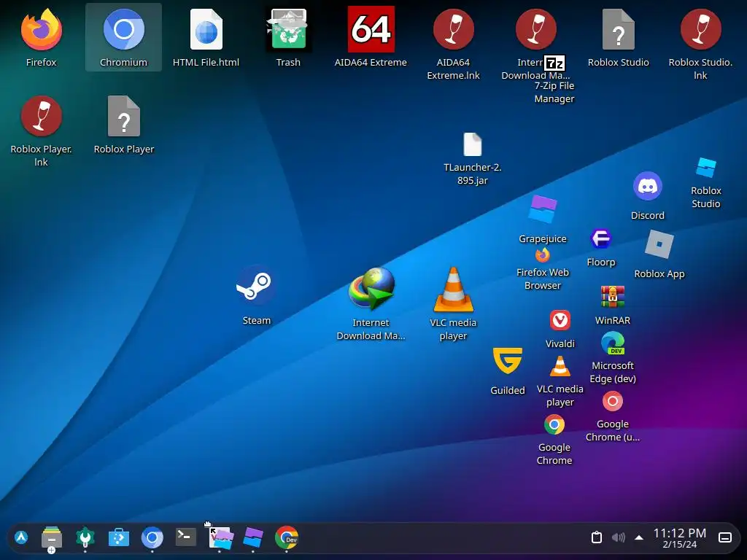Launch the Roblox App desktop icon

659,245
